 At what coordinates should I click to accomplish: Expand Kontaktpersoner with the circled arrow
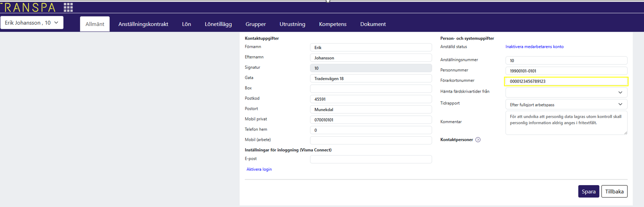point(478,140)
